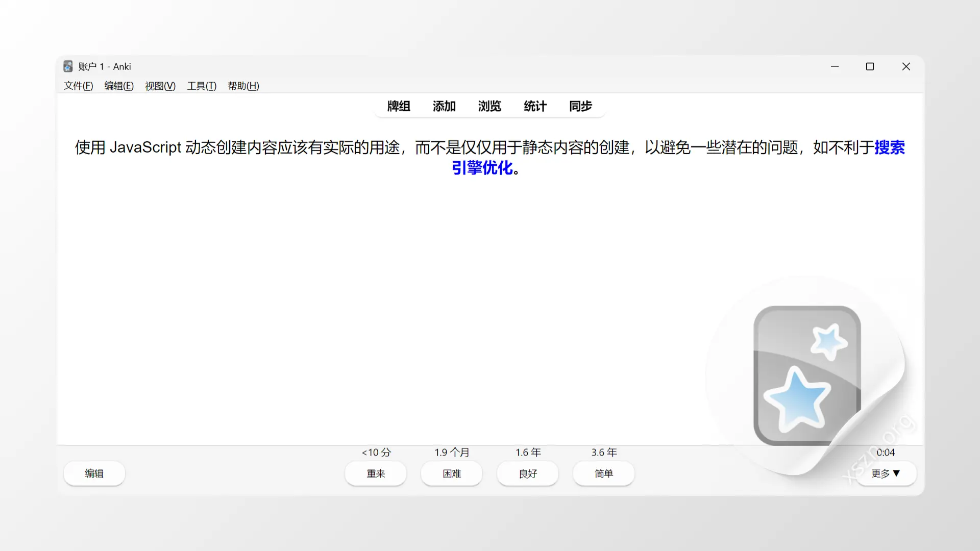Viewport: 980px width, 551px height.
Task: Click 添加 to add a card
Action: pos(444,106)
